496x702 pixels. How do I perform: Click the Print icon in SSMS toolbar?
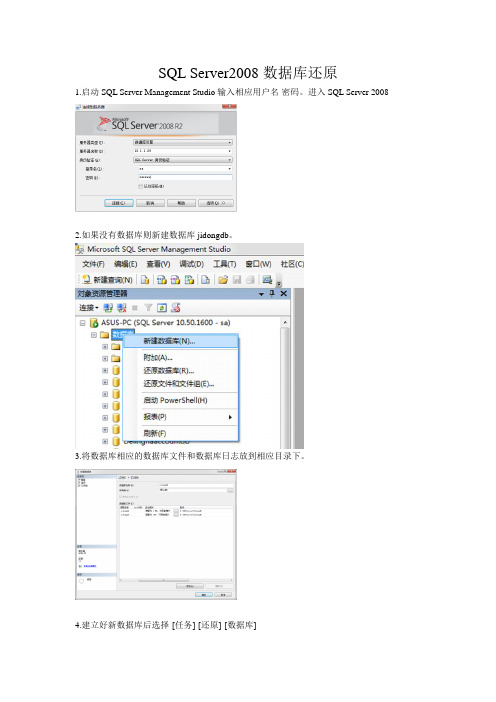tap(251, 280)
